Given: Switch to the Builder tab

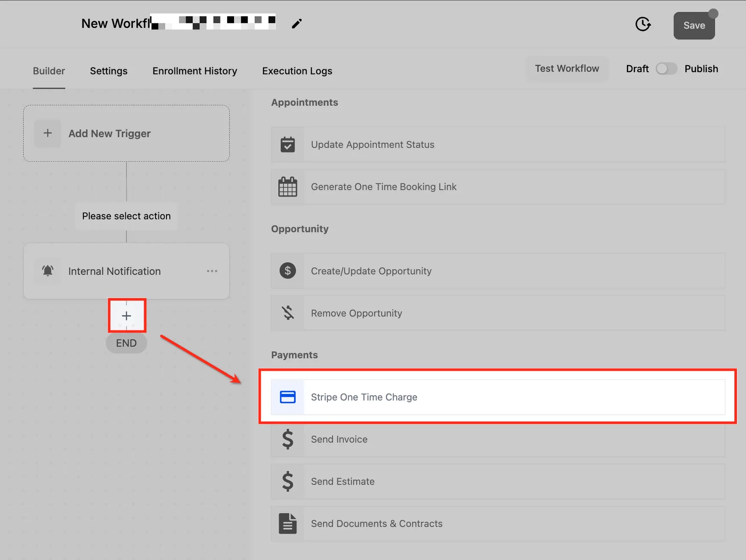Looking at the screenshot, I should pos(49,71).
